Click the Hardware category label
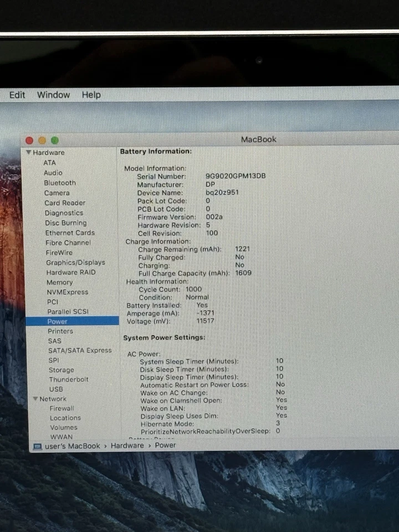The height and width of the screenshot is (532, 399). pyautogui.click(x=49, y=152)
